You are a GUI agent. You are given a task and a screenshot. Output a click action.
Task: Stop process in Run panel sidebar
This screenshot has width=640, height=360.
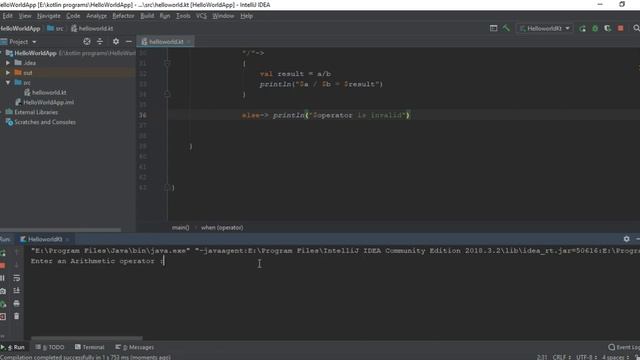(x=3, y=266)
